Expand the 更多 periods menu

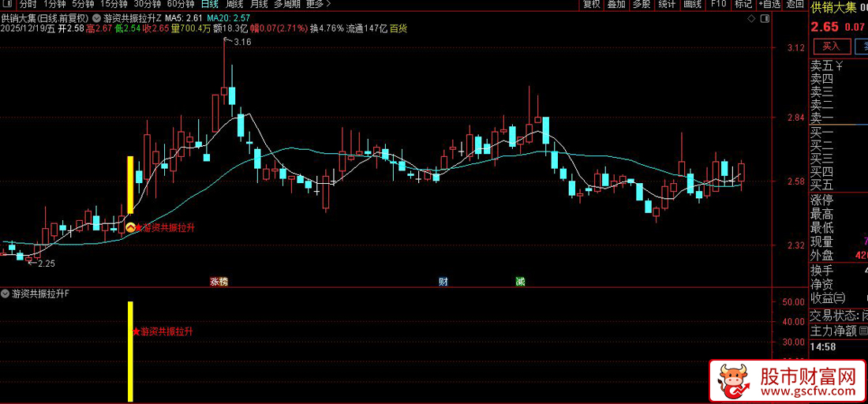tap(318, 4)
